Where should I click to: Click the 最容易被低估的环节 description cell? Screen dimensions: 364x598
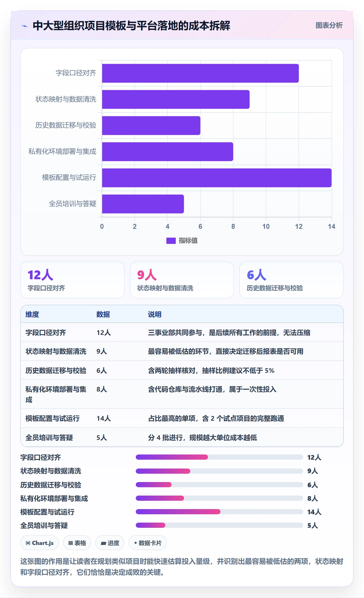(226, 351)
